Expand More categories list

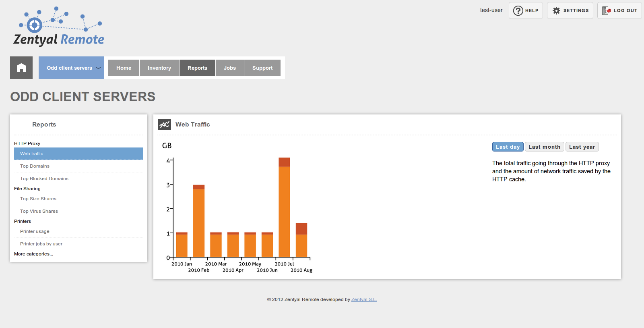pos(33,254)
